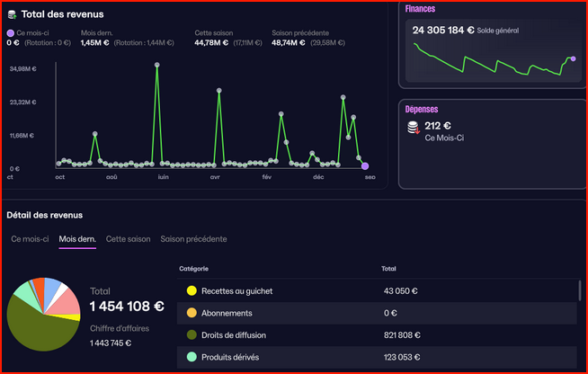Viewport: 588px width, 374px height.
Task: Click the highest June peak on revenue chart
Action: click(x=157, y=65)
